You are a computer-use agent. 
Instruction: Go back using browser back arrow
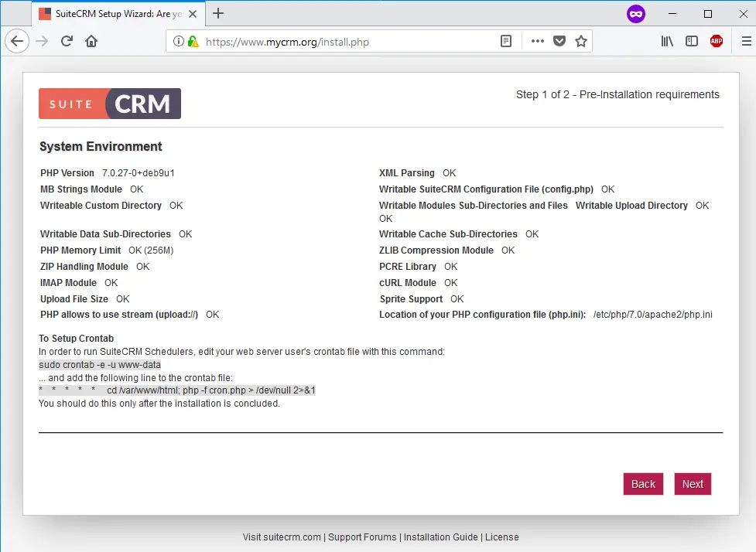point(17,42)
